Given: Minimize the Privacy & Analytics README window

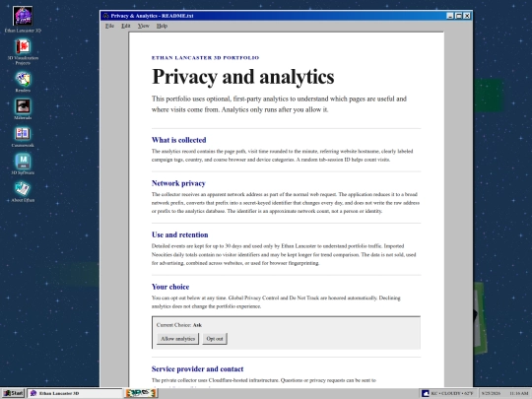Looking at the screenshot, I should click(x=450, y=16).
